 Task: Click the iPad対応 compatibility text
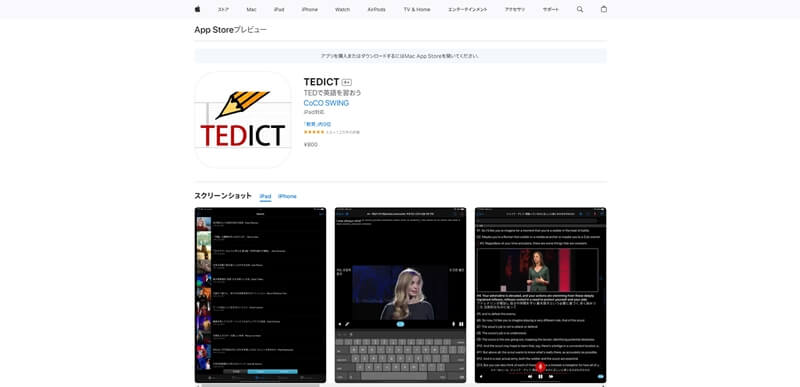(x=313, y=112)
